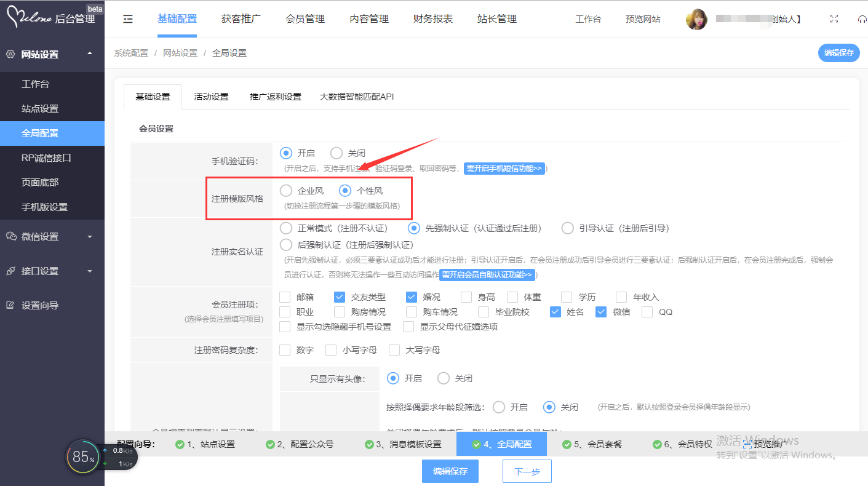Click the 下一步 button
Viewport: 868px width, 486px height.
(527, 471)
